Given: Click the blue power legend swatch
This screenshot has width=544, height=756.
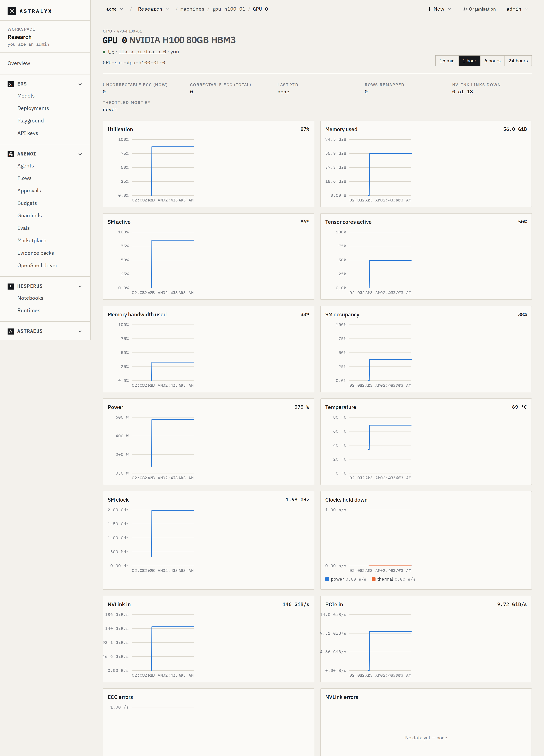Looking at the screenshot, I should [327, 579].
